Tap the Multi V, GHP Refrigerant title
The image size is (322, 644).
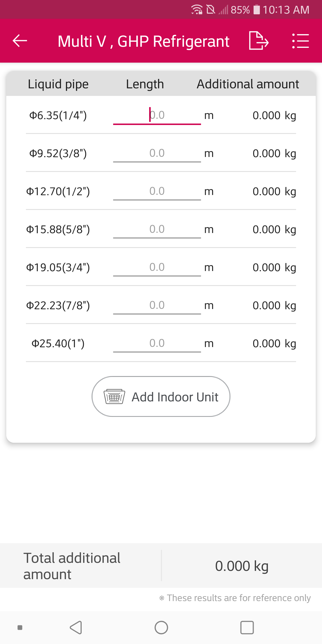pos(144,41)
